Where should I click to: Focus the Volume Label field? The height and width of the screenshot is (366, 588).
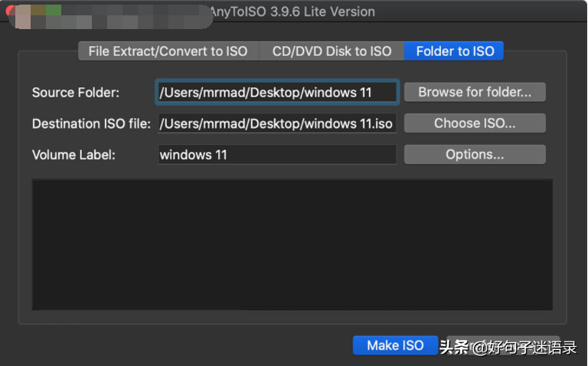(x=277, y=155)
